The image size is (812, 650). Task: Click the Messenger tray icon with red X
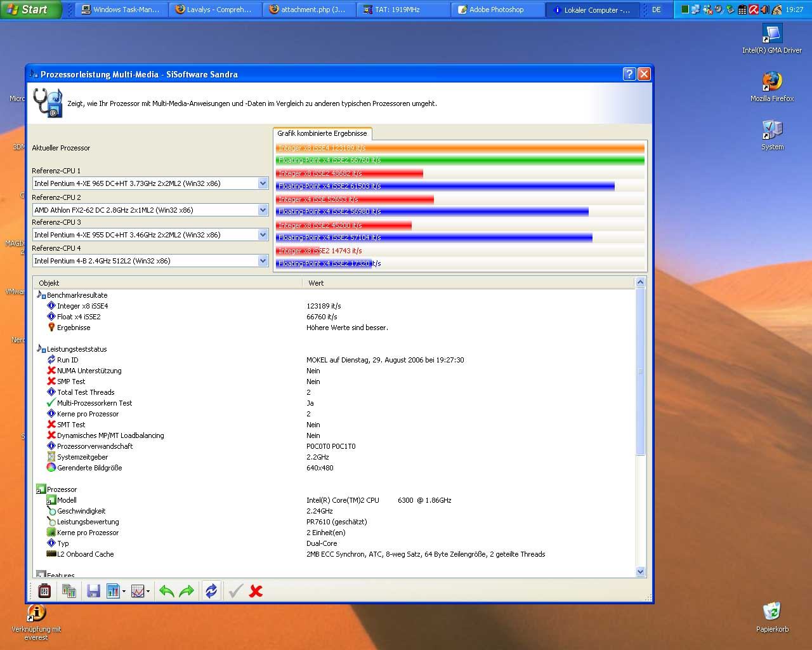point(708,10)
